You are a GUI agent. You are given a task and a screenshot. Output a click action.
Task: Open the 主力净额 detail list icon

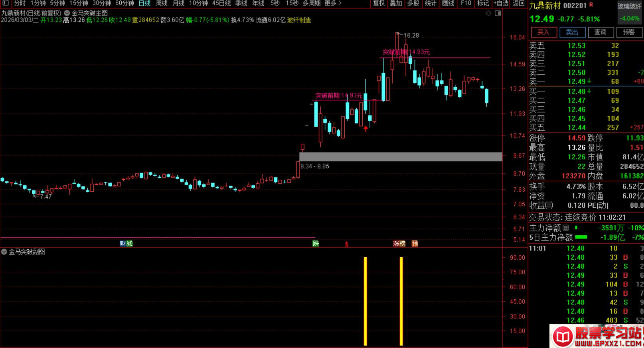pyautogui.click(x=566, y=228)
